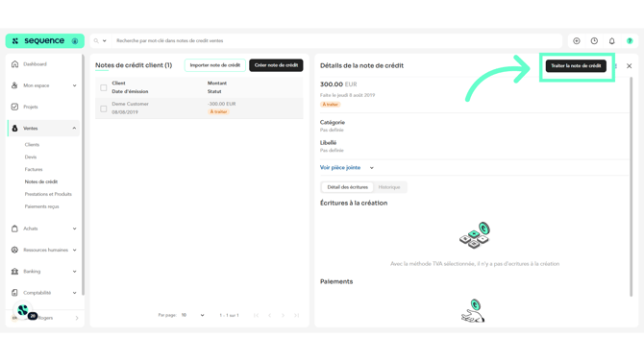This screenshot has height=361, width=644.
Task: Expand the Ressources humaines chevron
Action: pyautogui.click(x=74, y=250)
